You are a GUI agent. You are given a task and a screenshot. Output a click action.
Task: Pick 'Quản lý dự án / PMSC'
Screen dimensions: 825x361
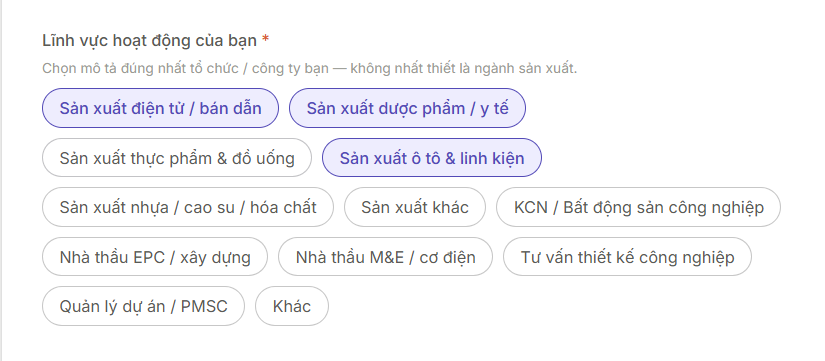143,306
